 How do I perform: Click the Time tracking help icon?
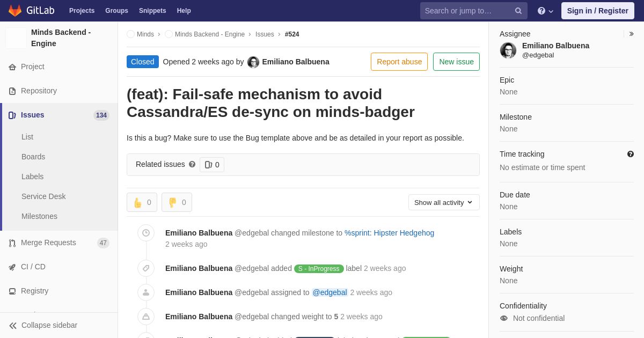pos(631,154)
